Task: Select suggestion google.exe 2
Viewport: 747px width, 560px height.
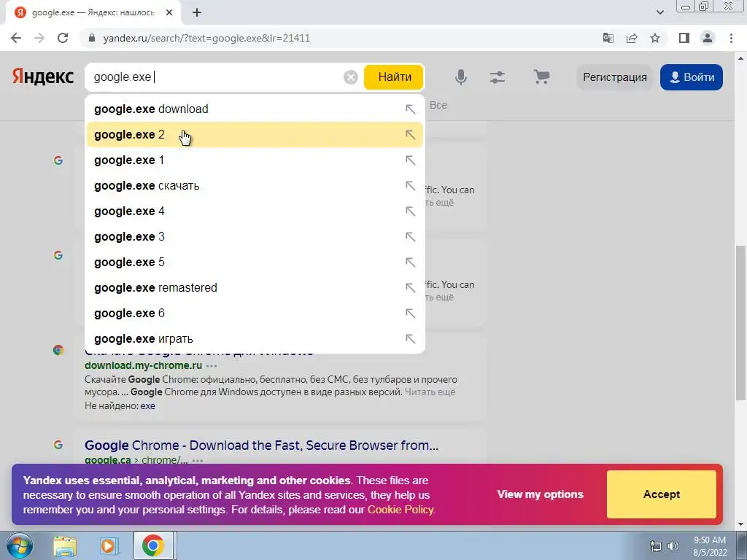Action: 255,134
